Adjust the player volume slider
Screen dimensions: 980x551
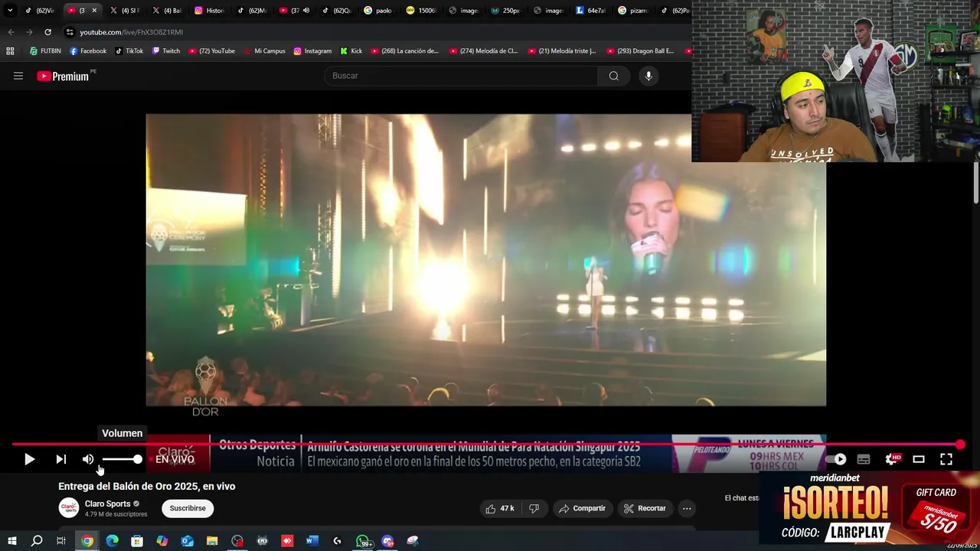[x=122, y=459]
